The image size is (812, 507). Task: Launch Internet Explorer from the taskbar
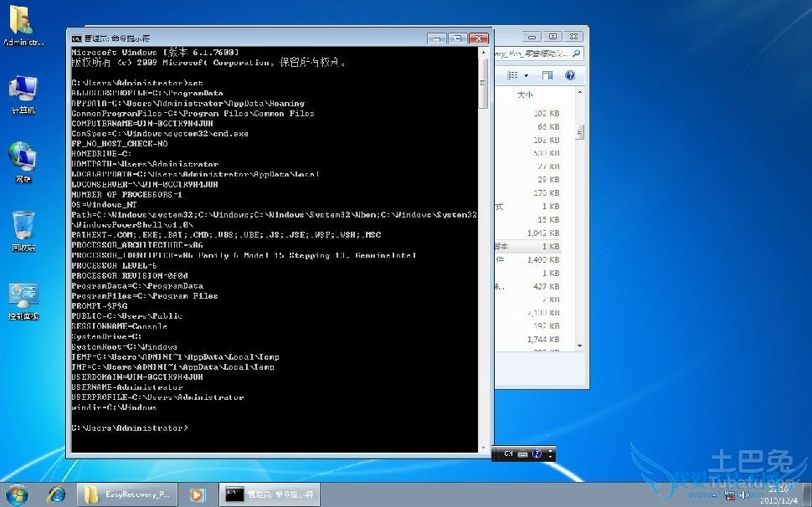click(x=56, y=494)
